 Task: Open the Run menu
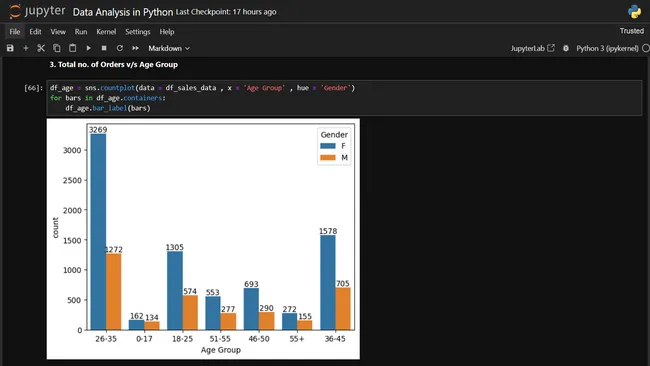(x=81, y=32)
